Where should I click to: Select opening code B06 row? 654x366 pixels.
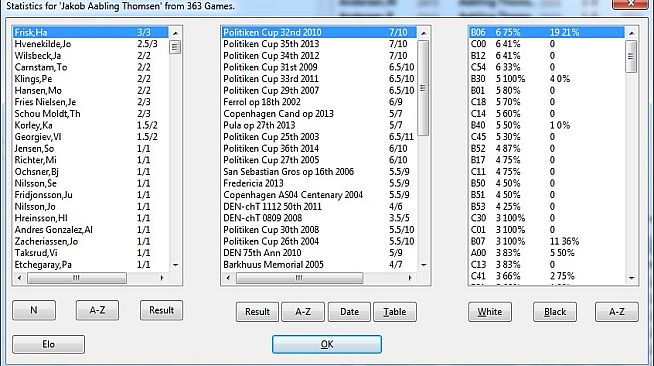coord(547,32)
